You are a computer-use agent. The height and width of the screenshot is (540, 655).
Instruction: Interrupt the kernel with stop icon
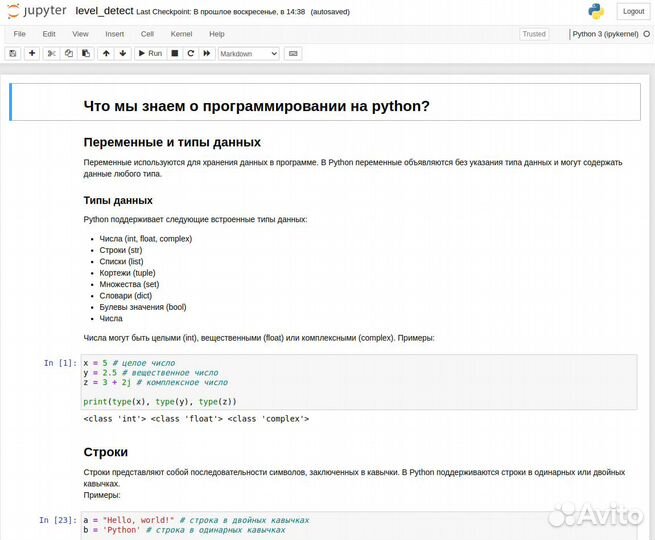(x=175, y=53)
